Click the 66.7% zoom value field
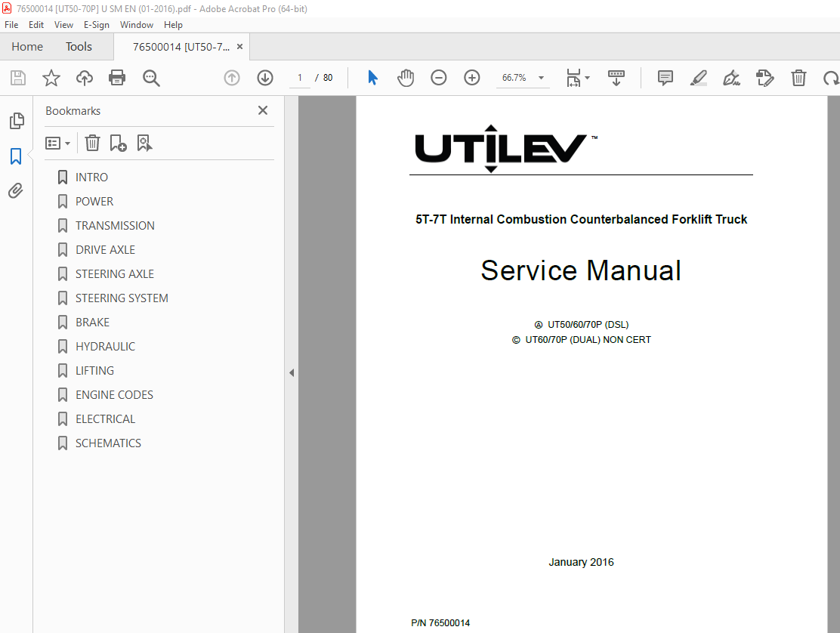 point(514,79)
